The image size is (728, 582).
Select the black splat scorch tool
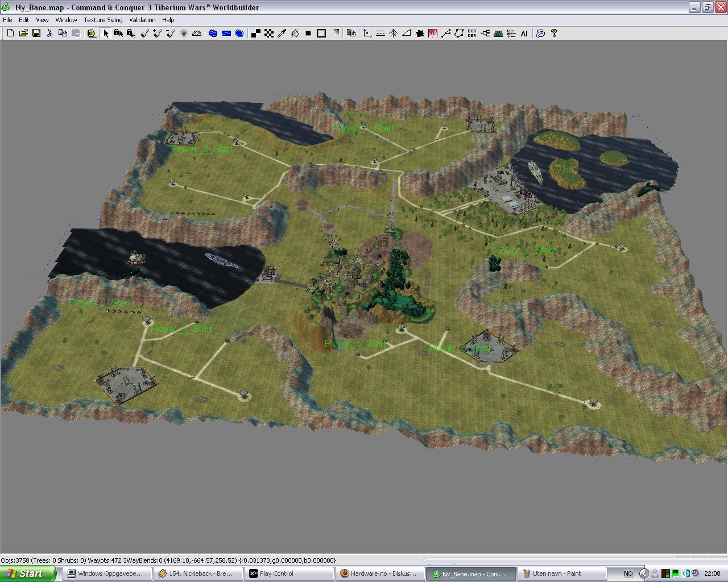420,34
